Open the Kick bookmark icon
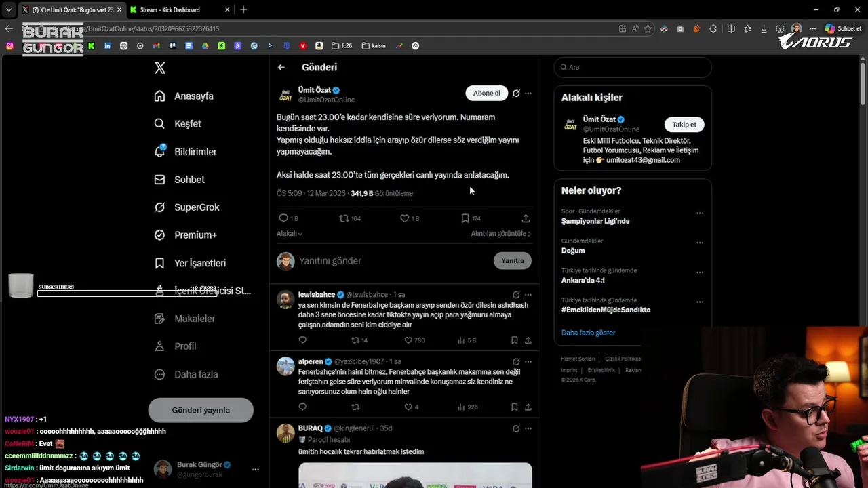 click(x=91, y=46)
